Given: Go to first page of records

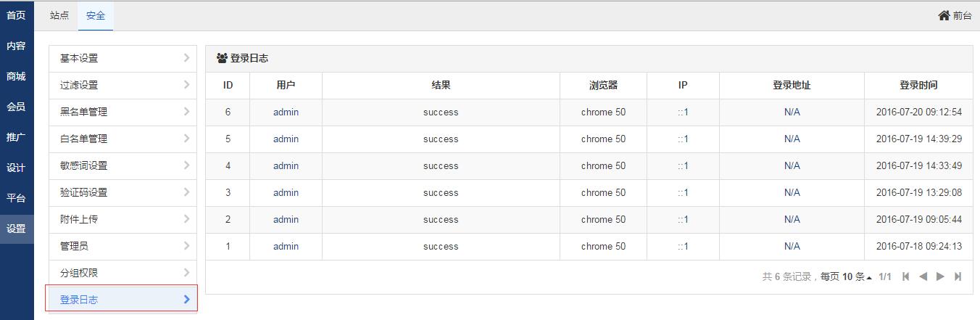Looking at the screenshot, I should (x=906, y=276).
